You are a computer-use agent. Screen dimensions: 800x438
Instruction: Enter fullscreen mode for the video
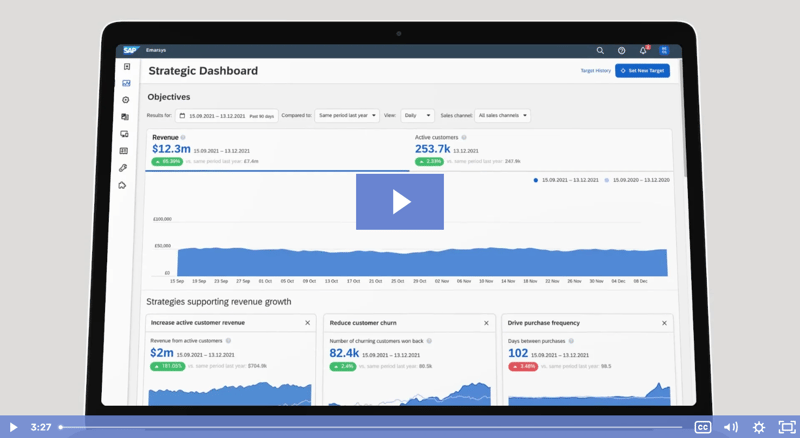(787, 427)
